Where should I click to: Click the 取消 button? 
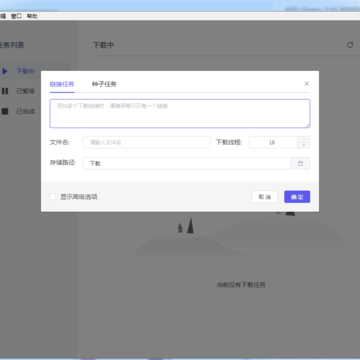[x=265, y=197]
